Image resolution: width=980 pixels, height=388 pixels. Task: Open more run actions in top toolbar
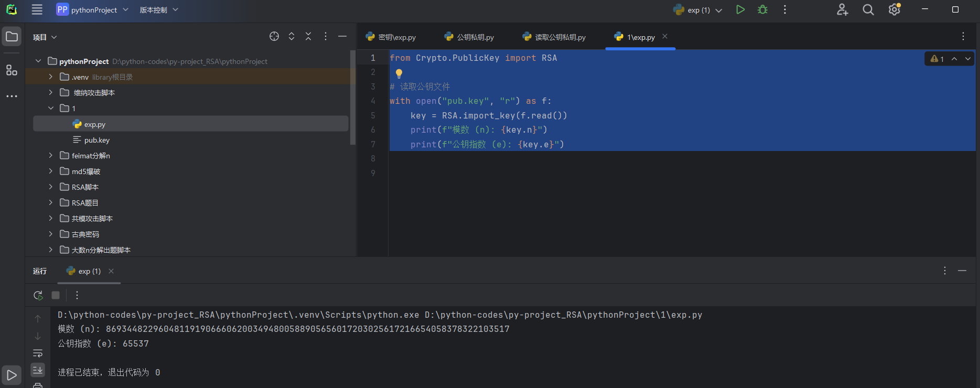[x=785, y=9]
